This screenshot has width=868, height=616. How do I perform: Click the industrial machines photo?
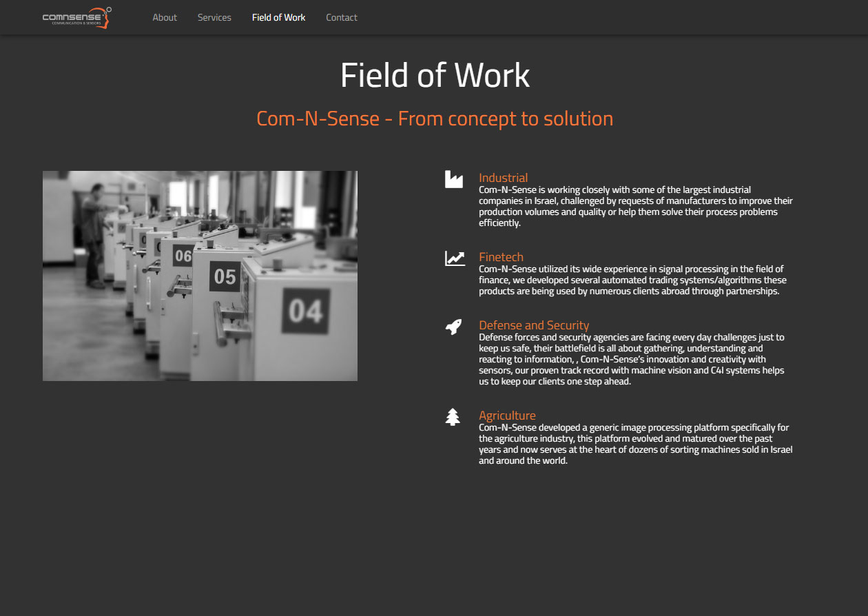click(x=200, y=276)
